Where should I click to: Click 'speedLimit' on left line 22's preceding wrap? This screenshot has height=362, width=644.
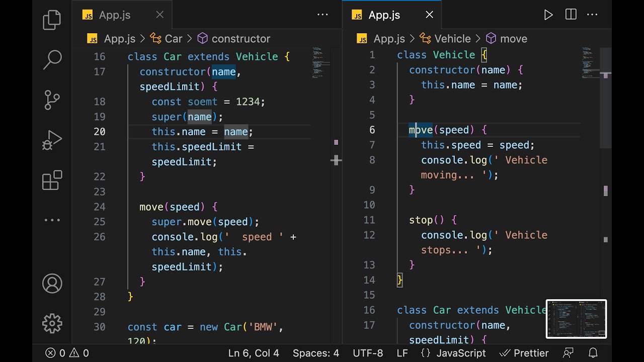[182, 162]
